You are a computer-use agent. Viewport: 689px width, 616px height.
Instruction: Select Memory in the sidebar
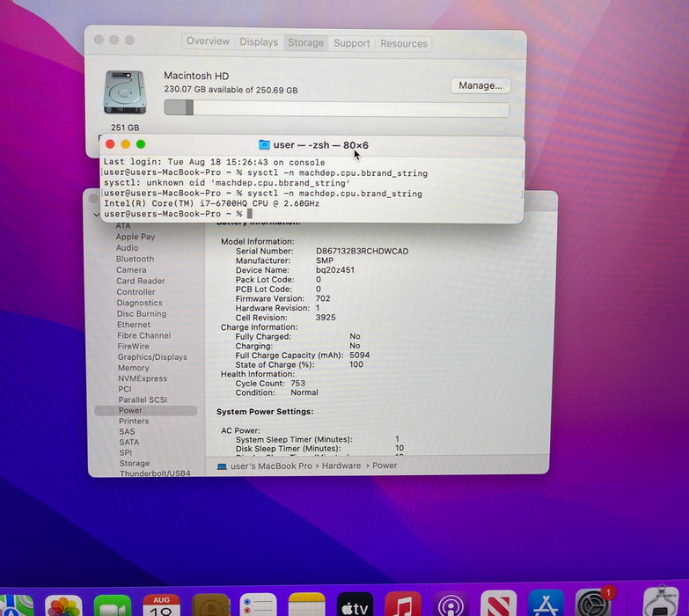[133, 368]
